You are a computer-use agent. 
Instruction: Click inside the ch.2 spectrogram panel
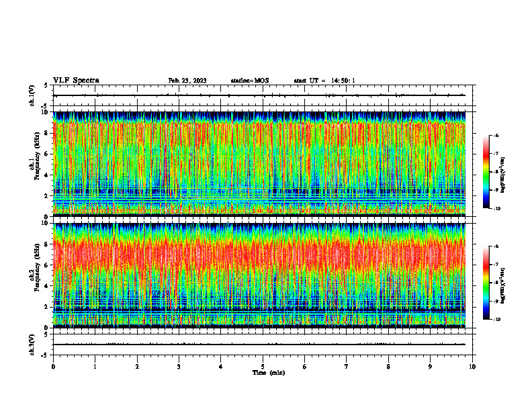click(x=259, y=275)
